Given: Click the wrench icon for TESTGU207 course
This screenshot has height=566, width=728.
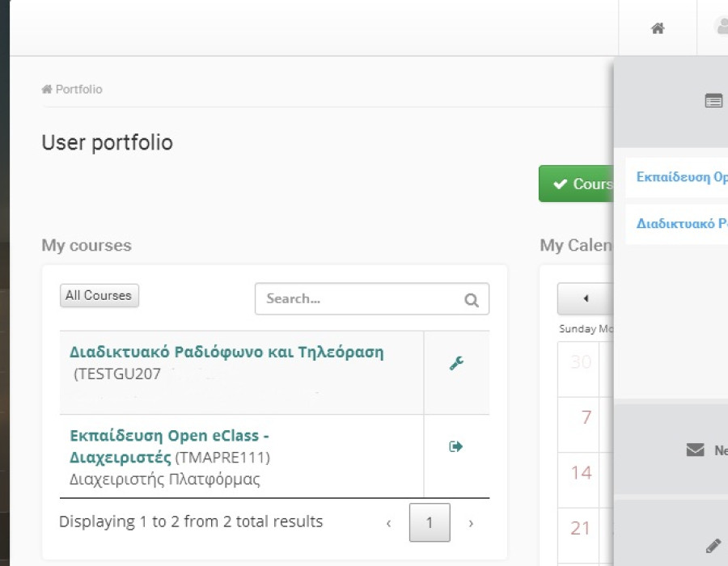Looking at the screenshot, I should coord(456,363).
